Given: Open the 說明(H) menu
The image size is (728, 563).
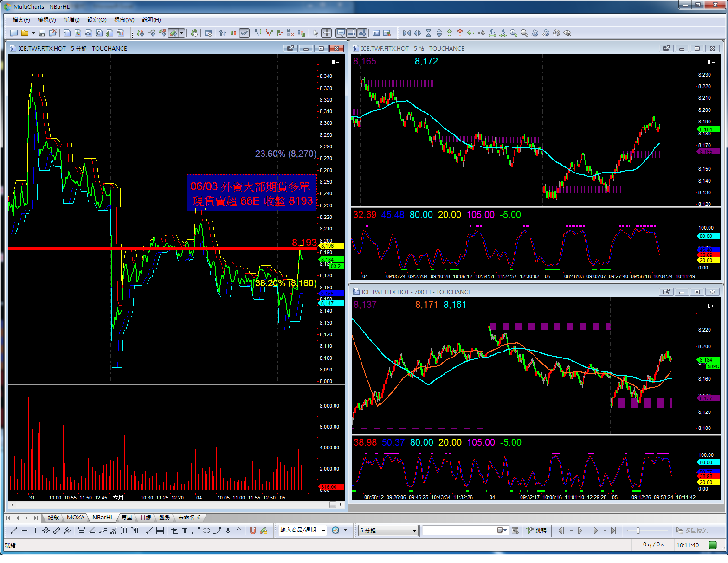Looking at the screenshot, I should coord(151,20).
